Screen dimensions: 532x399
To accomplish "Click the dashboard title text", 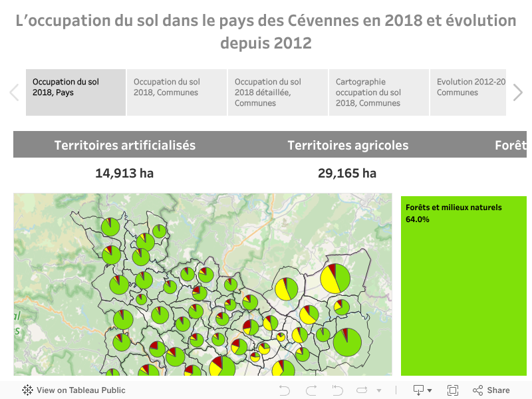I will coord(266,31).
